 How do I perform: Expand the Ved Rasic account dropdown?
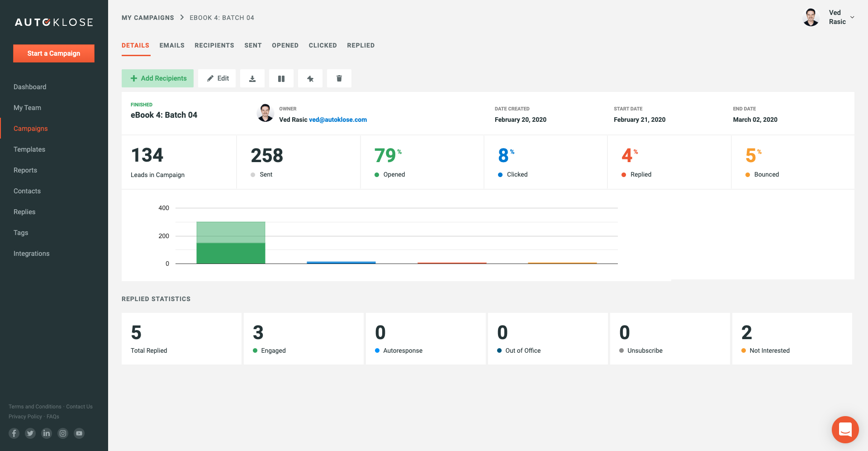[x=852, y=17]
